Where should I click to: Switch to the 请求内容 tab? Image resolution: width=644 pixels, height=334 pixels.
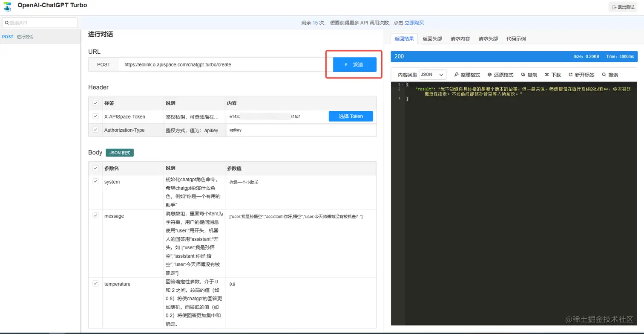pyautogui.click(x=460, y=38)
